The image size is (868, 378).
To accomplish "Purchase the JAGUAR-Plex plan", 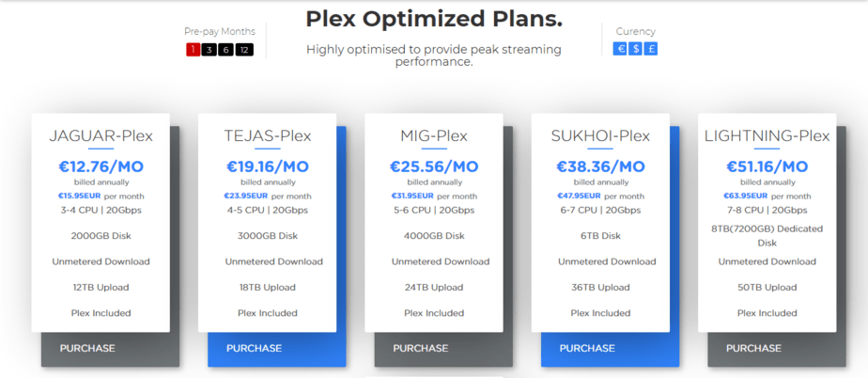I will 87,348.
